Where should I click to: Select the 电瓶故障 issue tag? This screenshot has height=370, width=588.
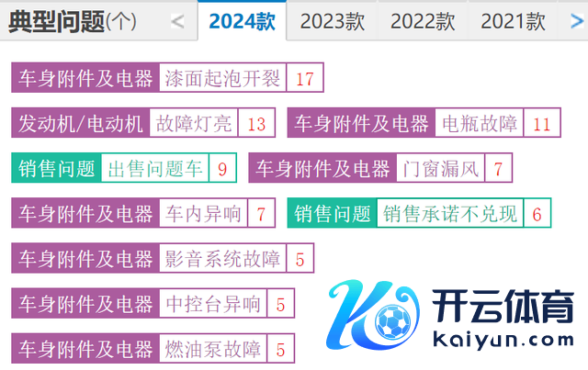click(480, 124)
